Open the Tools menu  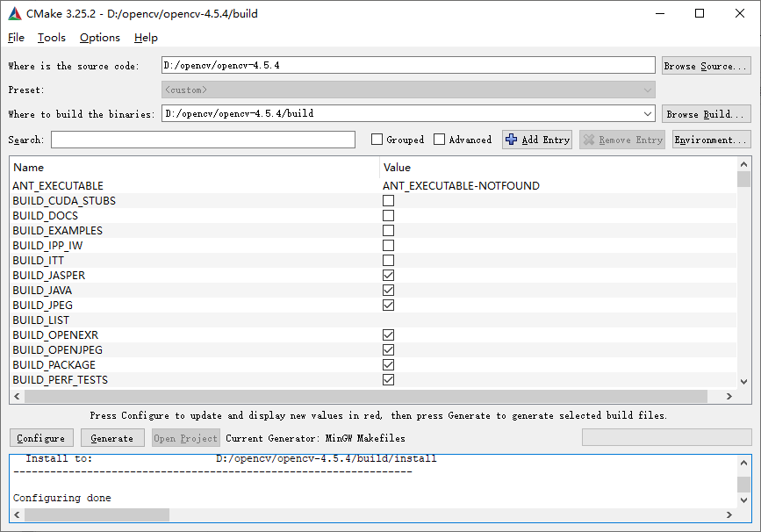pyautogui.click(x=52, y=38)
